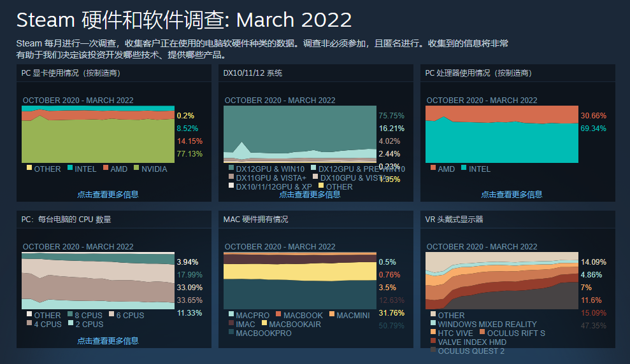The image size is (630, 364).
Task: Click the WINDOWS MIXED REALITY legend swatch
Action: click(433, 323)
